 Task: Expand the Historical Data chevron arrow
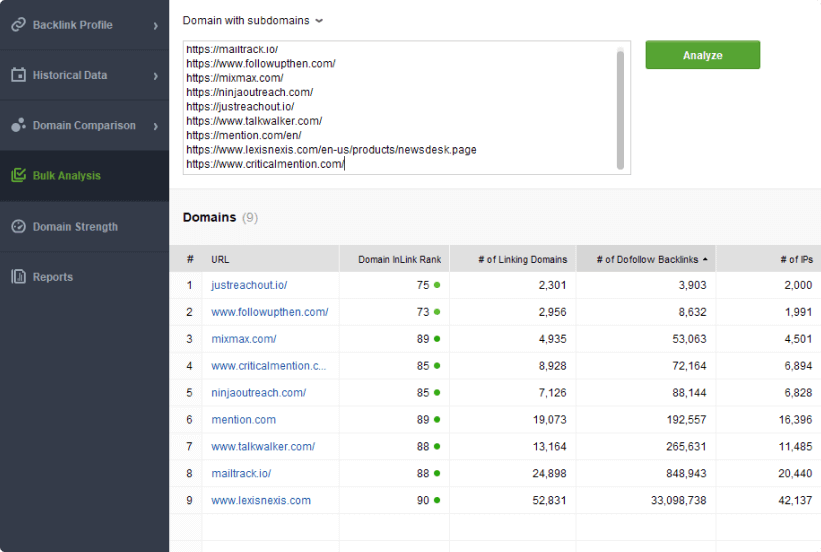point(156,76)
